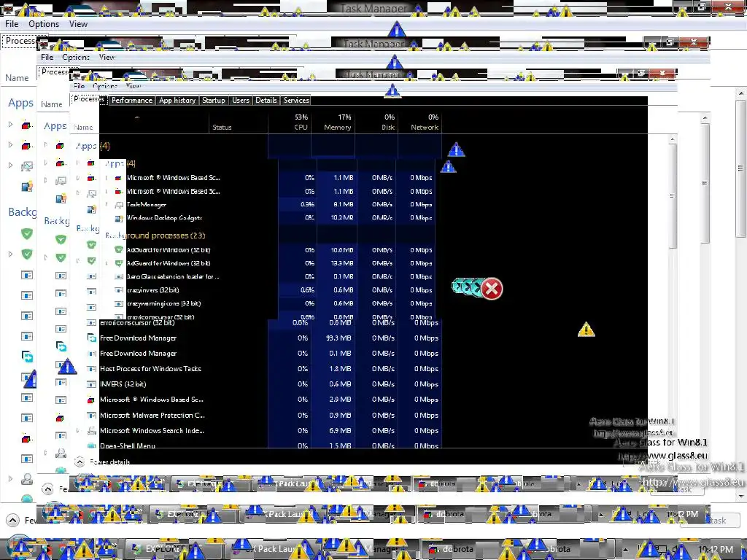Switch to the Startup tab
This screenshot has height=560, width=747.
pyautogui.click(x=214, y=100)
